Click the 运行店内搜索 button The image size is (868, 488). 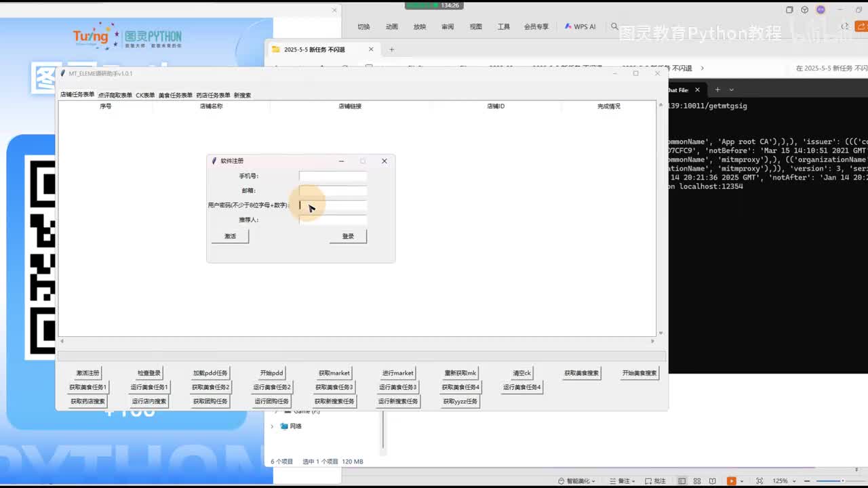(x=149, y=401)
